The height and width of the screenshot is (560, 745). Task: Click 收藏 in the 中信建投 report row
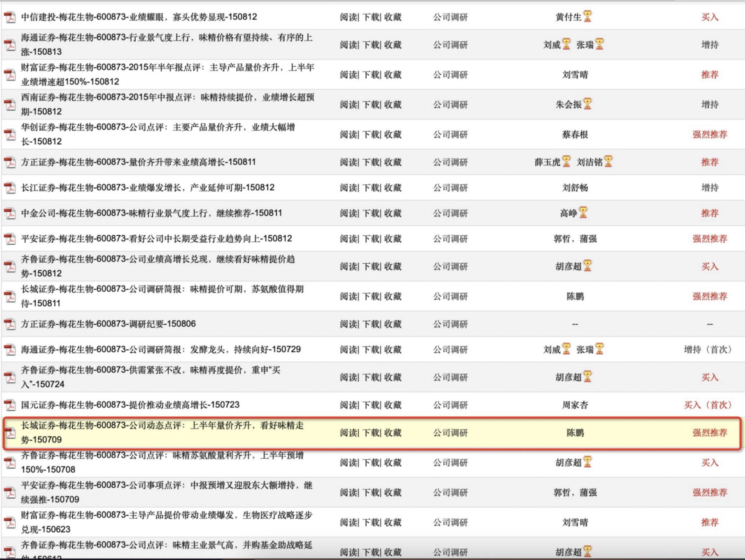tap(393, 17)
